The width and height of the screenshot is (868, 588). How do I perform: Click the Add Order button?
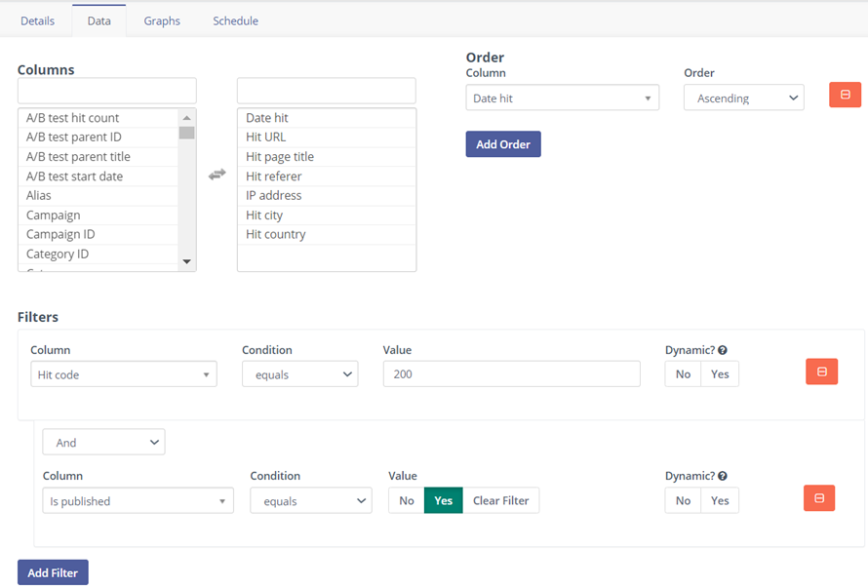[502, 144]
